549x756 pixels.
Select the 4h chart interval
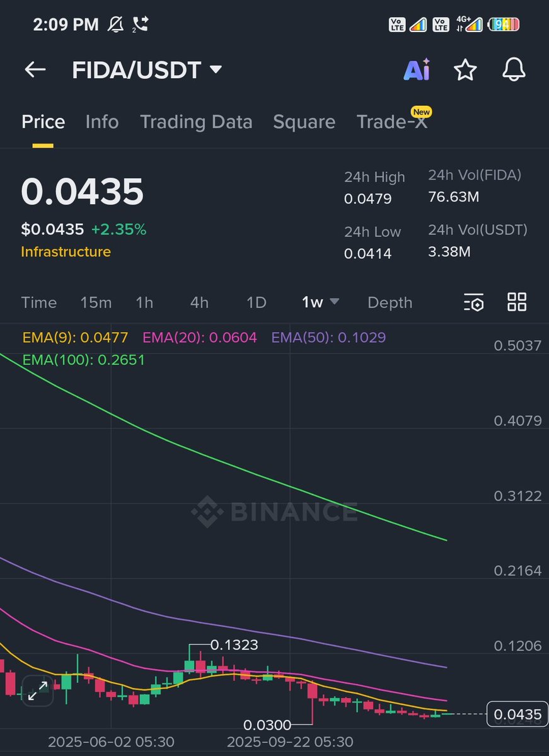click(199, 302)
